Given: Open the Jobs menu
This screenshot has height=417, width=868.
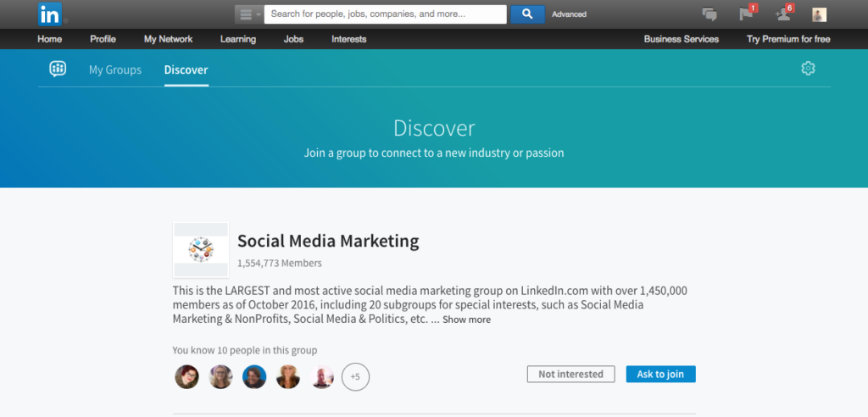Looking at the screenshot, I should pyautogui.click(x=293, y=39).
